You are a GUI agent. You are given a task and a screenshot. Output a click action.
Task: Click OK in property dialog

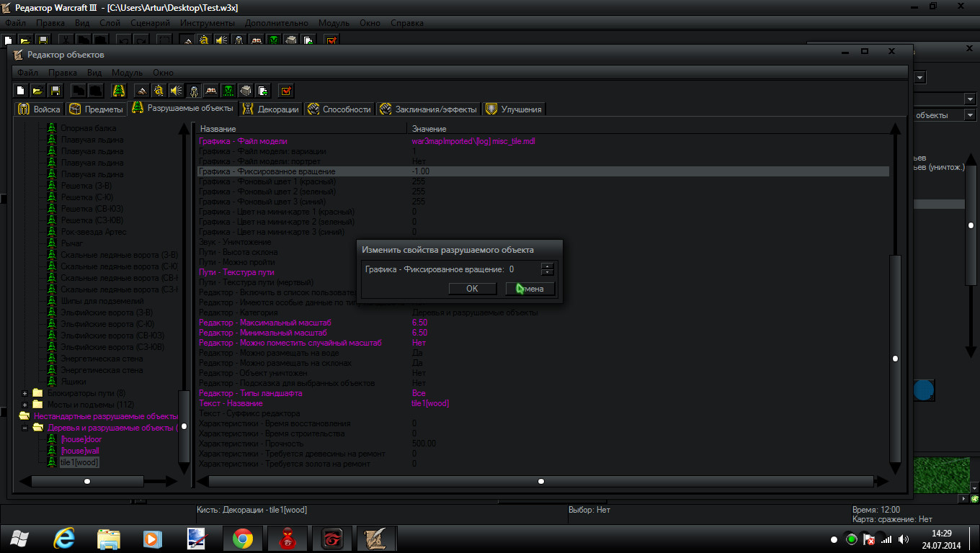tap(472, 289)
